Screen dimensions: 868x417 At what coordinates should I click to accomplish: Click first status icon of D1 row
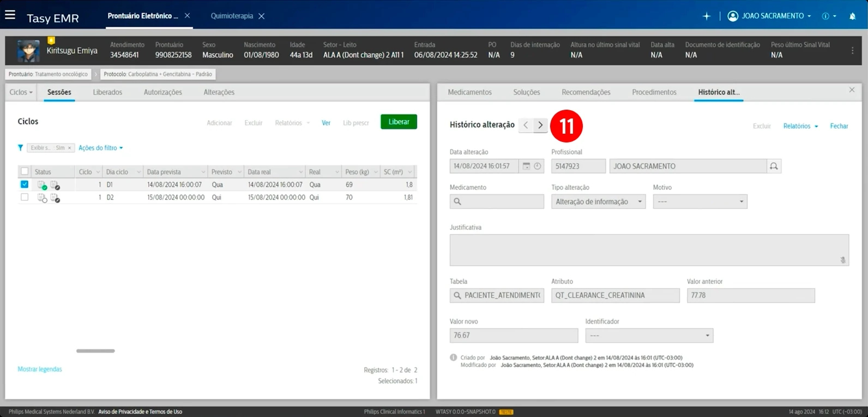(42, 185)
